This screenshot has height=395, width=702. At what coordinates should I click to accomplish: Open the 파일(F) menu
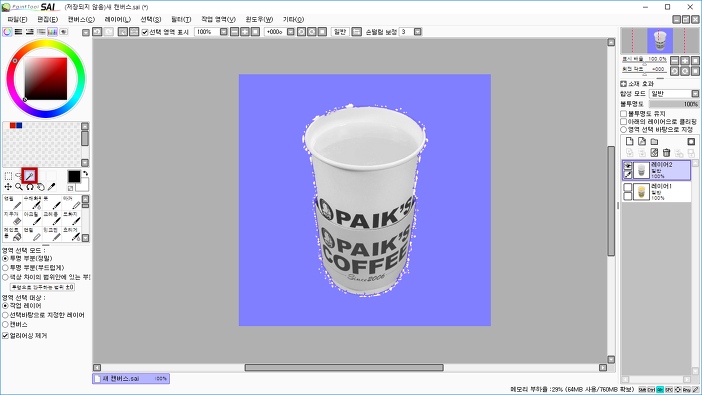(x=17, y=19)
